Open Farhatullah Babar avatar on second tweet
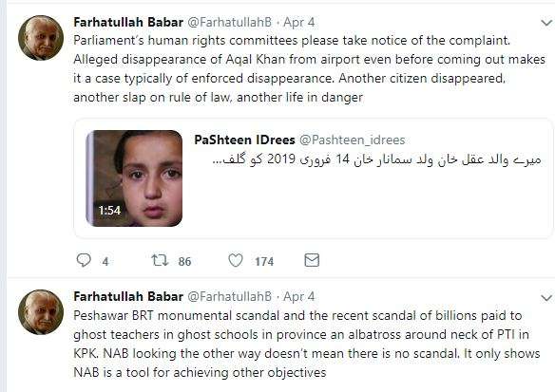 click(41, 312)
